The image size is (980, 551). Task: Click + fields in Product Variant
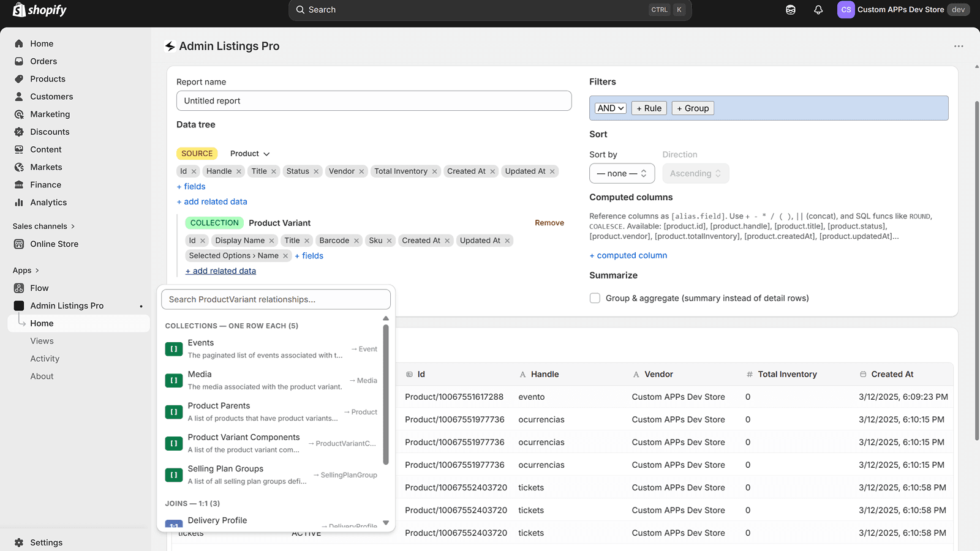(x=309, y=256)
